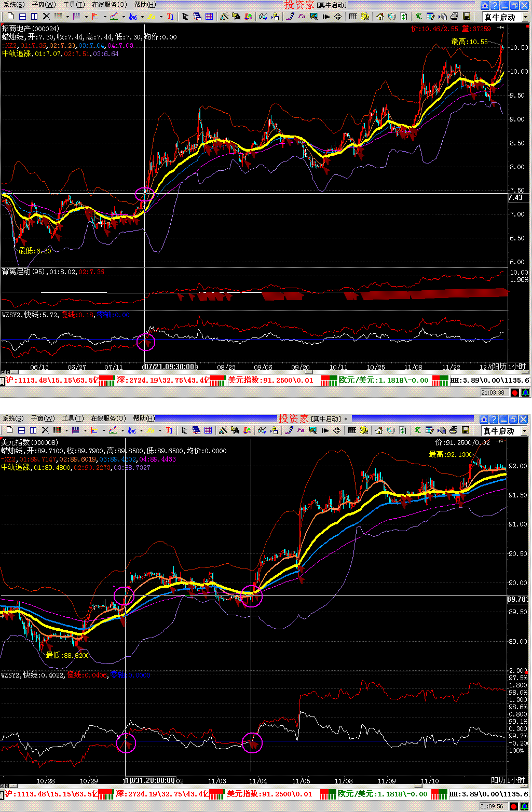Expand arrow beside blue News icon, bottom toolbar
The image size is (532, 812).
[x=141, y=430]
